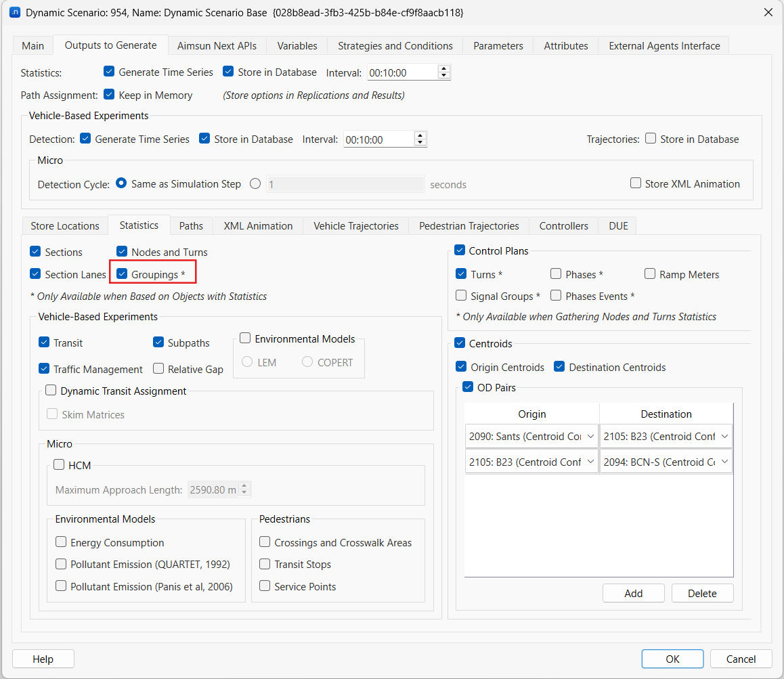Enable the Environmental Models checkbox

tap(245, 338)
